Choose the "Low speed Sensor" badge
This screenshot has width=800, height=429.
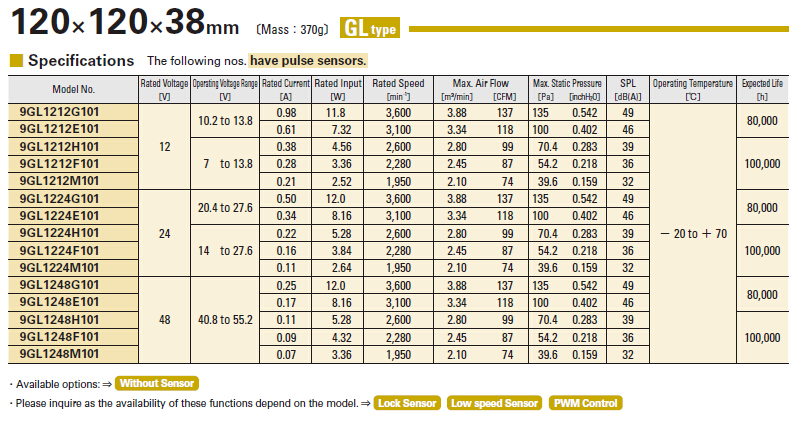coord(494,403)
